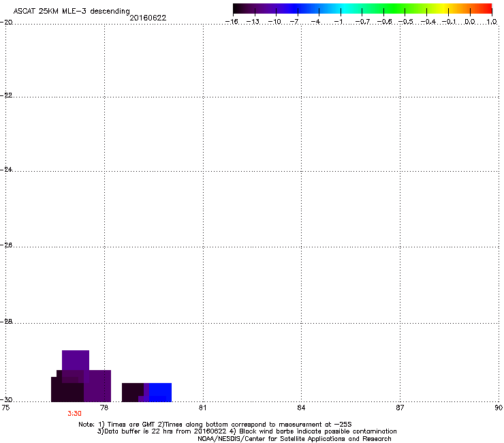
Task: Click the -26 latitude axis label
Action: 6,245
